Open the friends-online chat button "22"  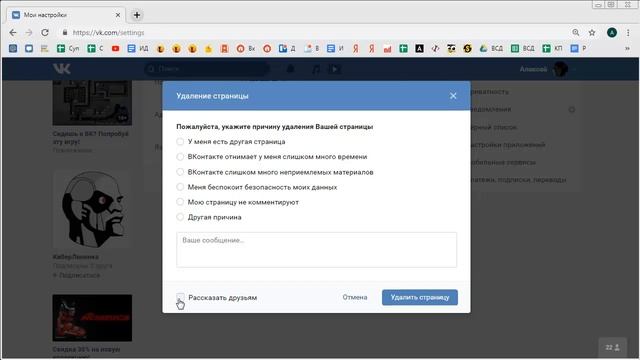coord(612,347)
